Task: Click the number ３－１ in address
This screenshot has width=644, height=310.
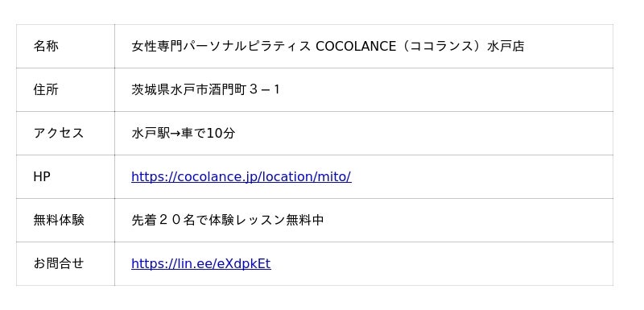Action: click(265, 89)
